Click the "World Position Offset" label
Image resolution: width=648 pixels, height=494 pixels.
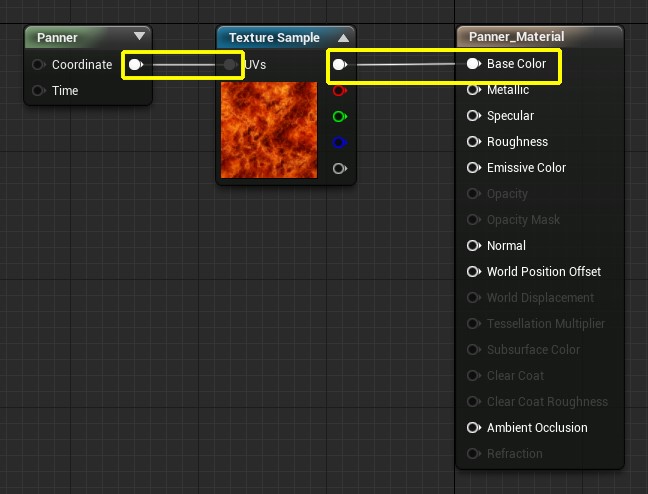[x=544, y=272]
